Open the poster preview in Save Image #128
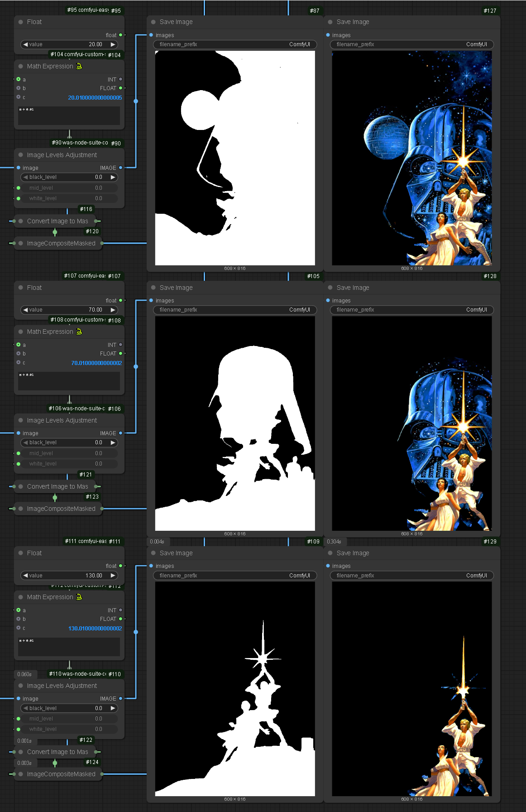 pyautogui.click(x=412, y=423)
